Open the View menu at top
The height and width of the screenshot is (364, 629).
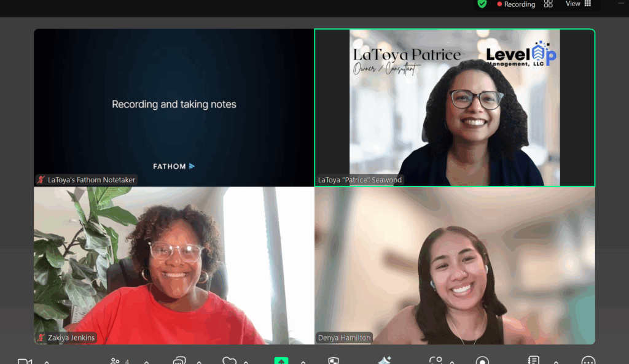(577, 4)
